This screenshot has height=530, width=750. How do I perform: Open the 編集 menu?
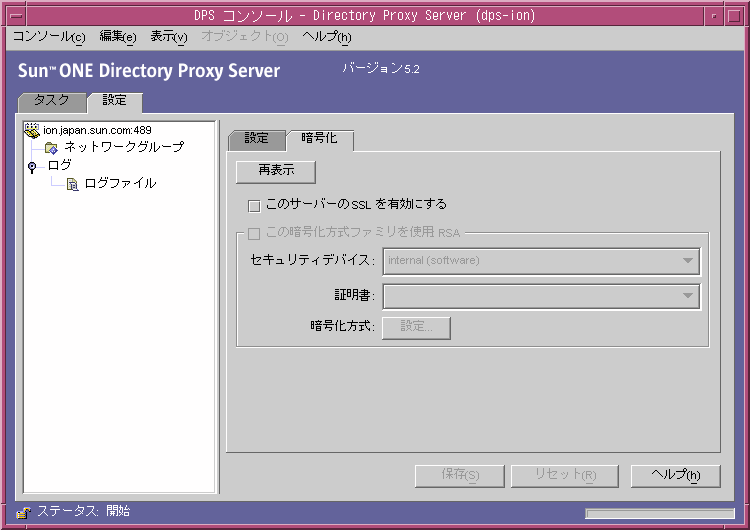coord(118,36)
